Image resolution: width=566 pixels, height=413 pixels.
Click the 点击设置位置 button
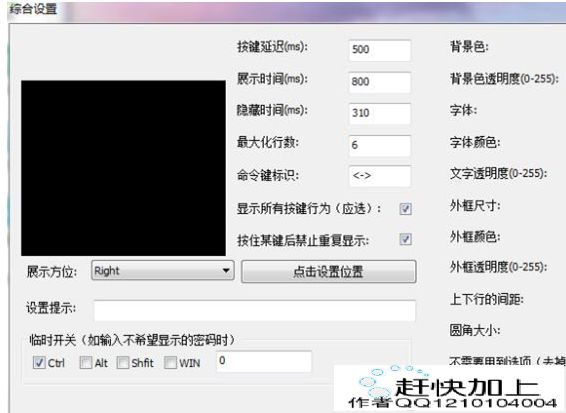pos(328,271)
